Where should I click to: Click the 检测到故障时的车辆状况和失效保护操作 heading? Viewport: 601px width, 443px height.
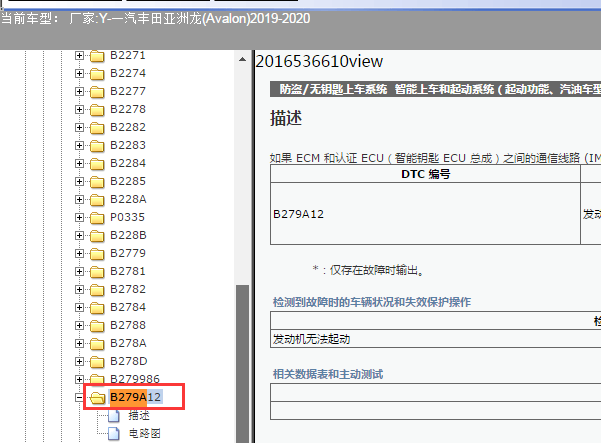371,302
